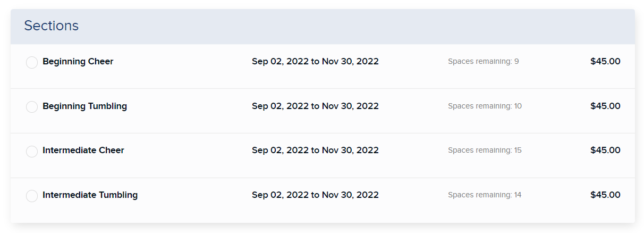This screenshot has width=644, height=233.
Task: Click the Intermediate Tumbling section label
Action: [x=90, y=195]
